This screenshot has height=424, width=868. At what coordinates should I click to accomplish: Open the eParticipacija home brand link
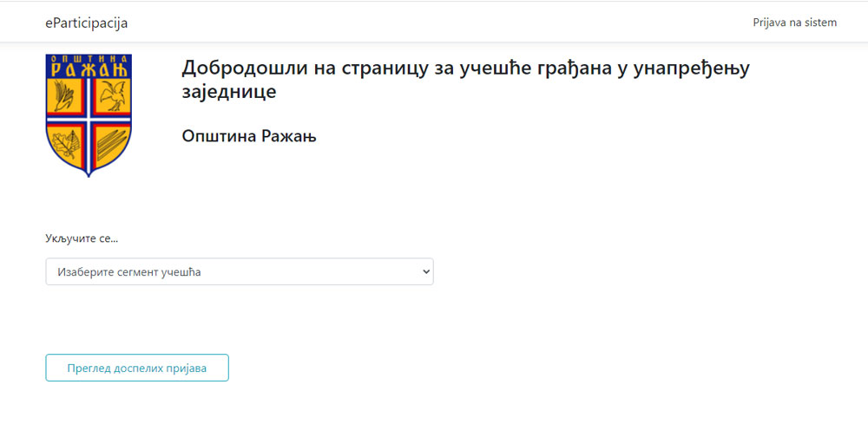(x=86, y=23)
